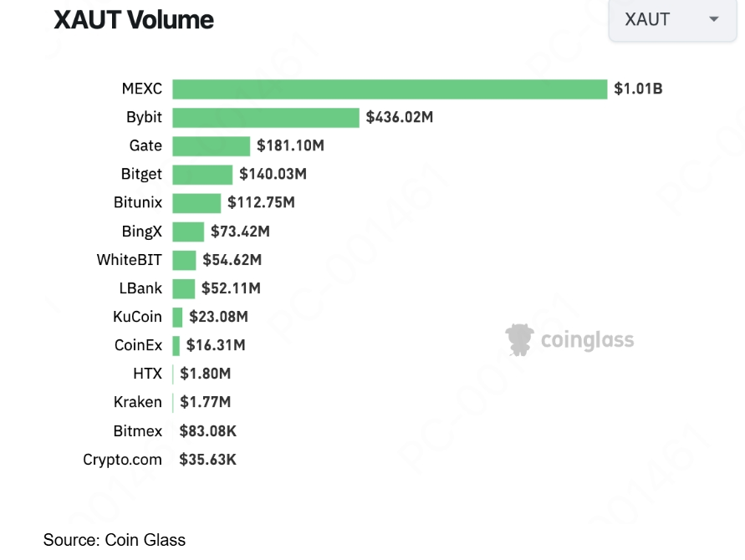Click the $1.01B value label
Image resolution: width=745 pixels, height=560 pixels.
coord(638,89)
